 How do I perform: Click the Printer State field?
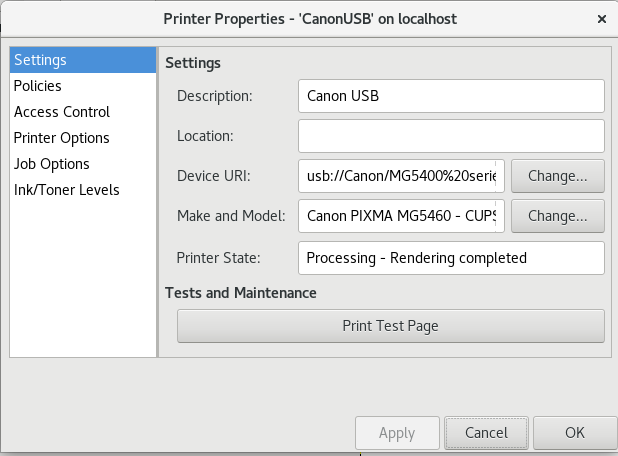(451, 258)
